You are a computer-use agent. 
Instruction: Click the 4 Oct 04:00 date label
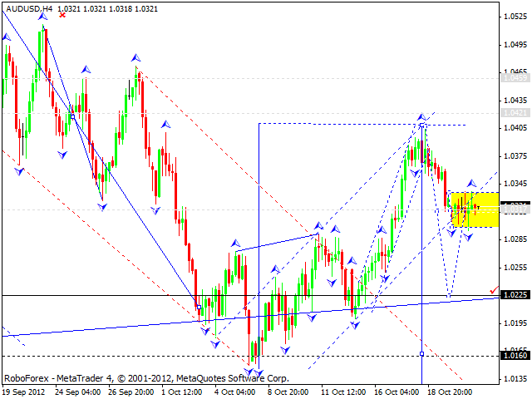(x=234, y=392)
